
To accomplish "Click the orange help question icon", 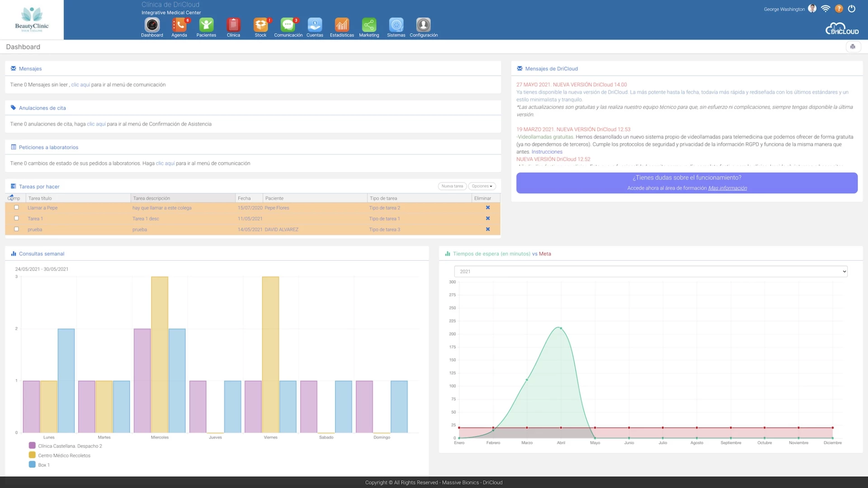I will [x=839, y=9].
